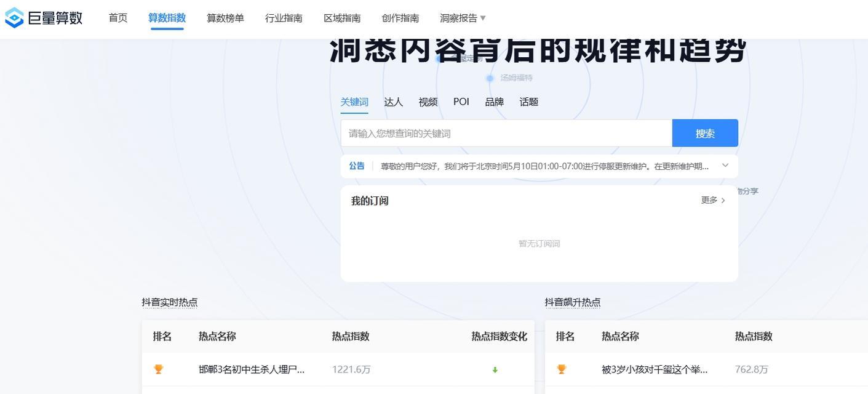Click the trophy icon in 被3岁小孩 row
The image size is (868, 394).
(x=562, y=369)
